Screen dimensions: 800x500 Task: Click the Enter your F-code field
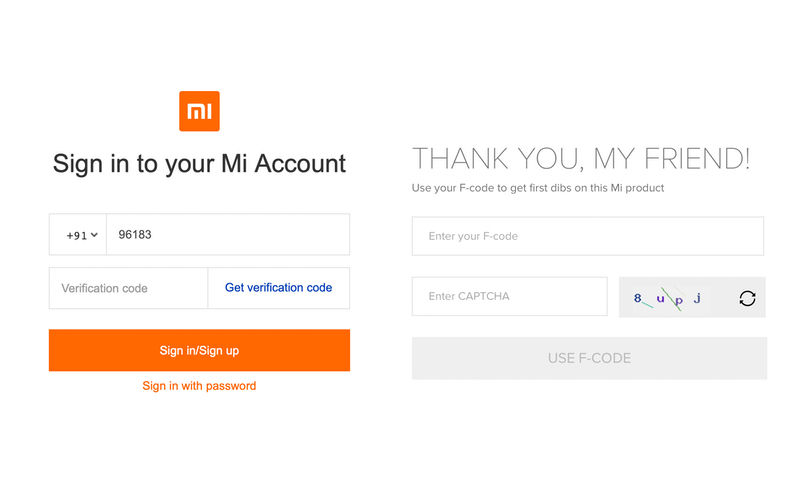tap(588, 236)
